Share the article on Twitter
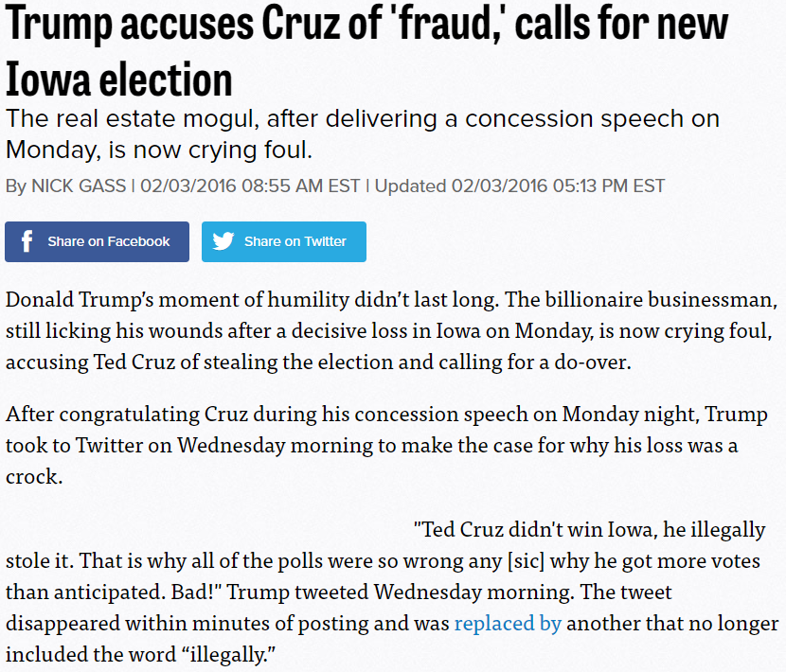The height and width of the screenshot is (672, 786). tap(284, 241)
